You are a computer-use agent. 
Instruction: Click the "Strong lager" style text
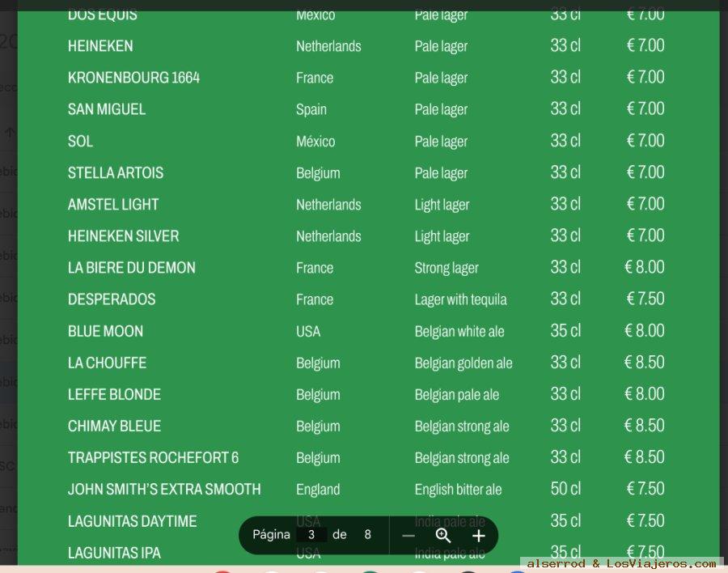point(447,268)
